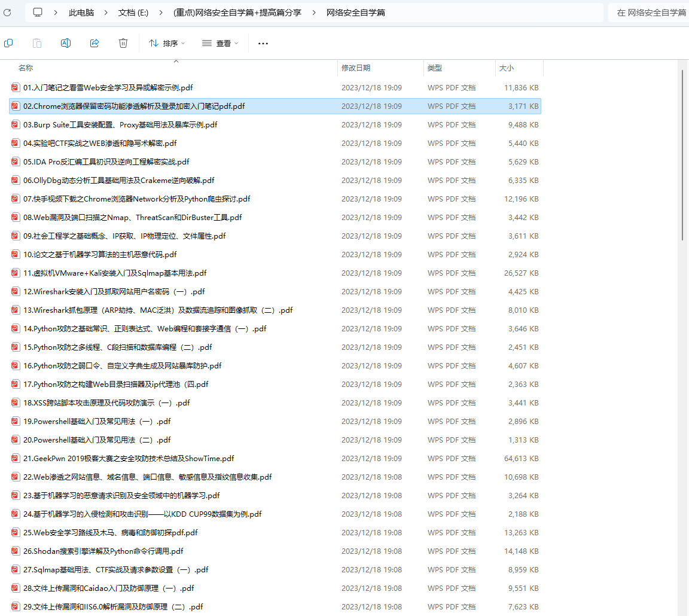Click the refresh icon beside the address bar
The image size is (689, 616).
[7, 13]
